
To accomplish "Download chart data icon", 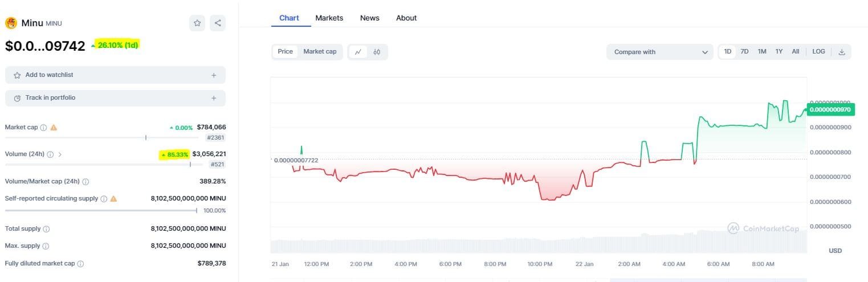I will tap(842, 52).
